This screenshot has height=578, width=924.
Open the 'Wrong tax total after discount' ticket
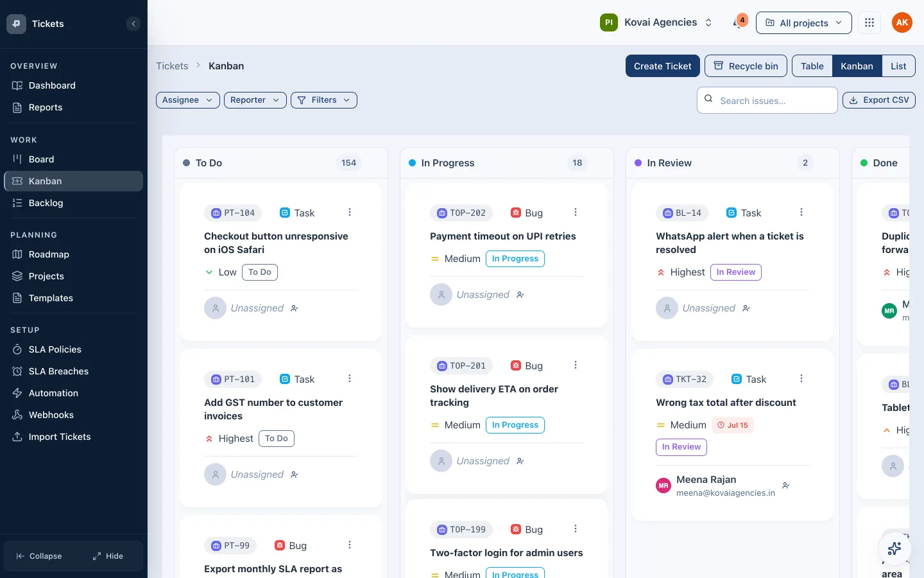click(726, 403)
